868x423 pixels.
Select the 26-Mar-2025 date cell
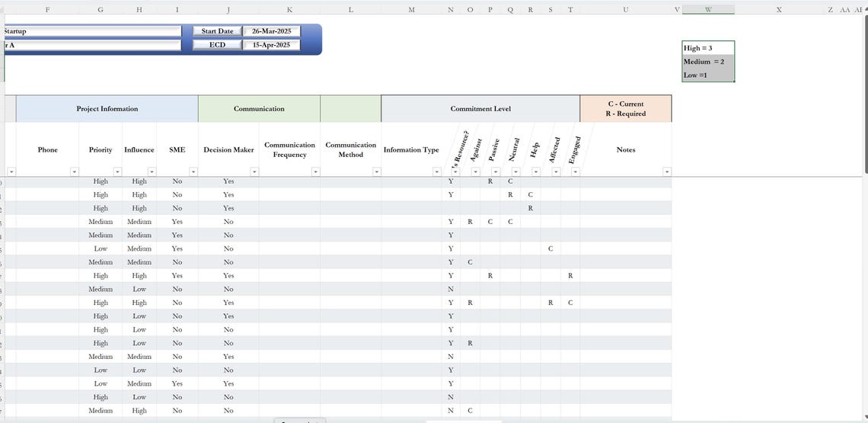[272, 31]
